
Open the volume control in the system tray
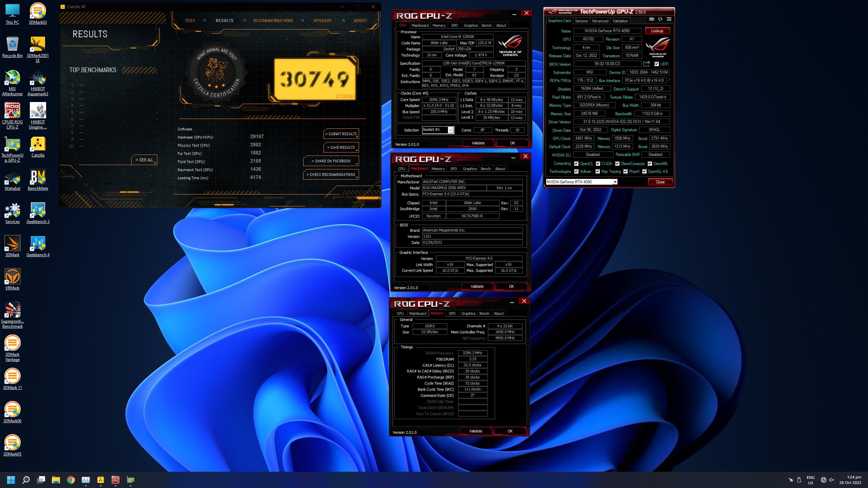[x=831, y=480]
